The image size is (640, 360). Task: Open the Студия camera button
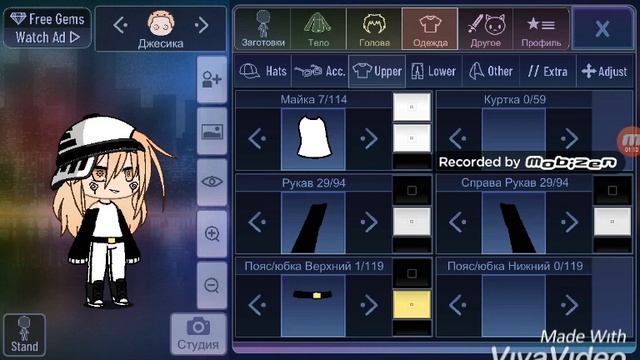coord(198,334)
